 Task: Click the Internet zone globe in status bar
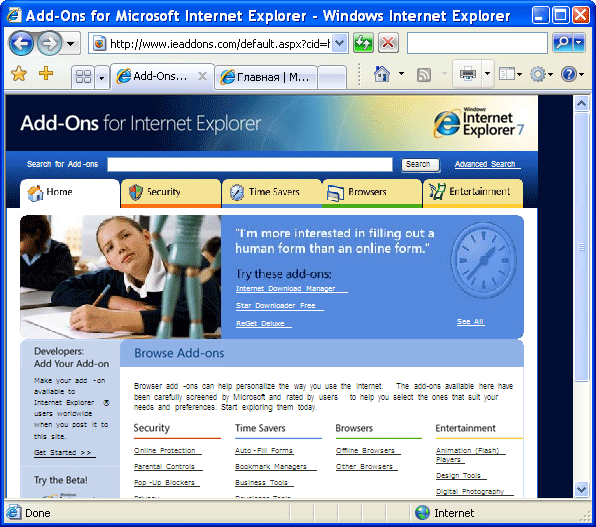422,513
